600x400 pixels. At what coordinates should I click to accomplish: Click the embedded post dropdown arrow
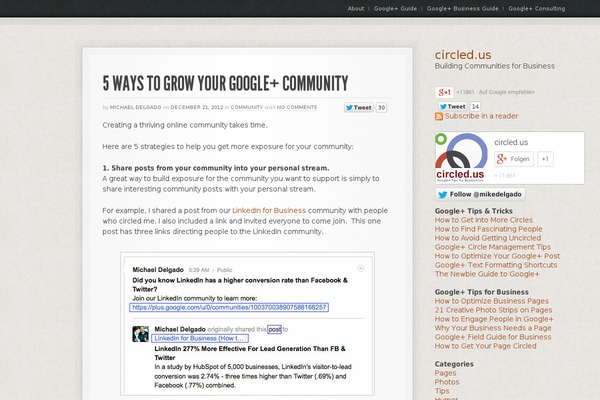[360, 268]
